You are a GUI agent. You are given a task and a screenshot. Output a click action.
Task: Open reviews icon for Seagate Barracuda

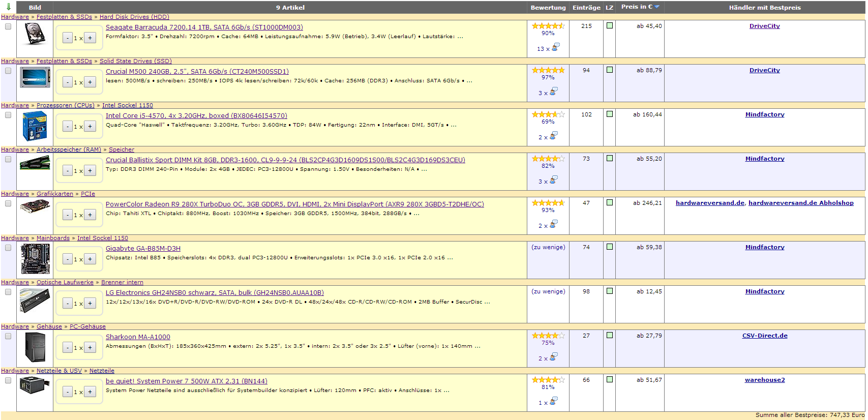click(x=555, y=47)
